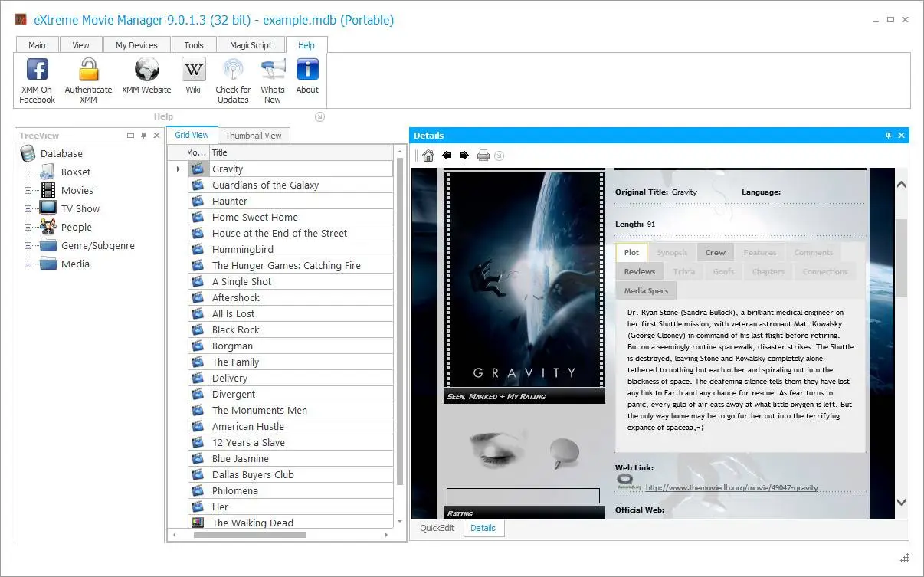This screenshot has width=924, height=577.
Task: Click Check for Updates icon
Action: pos(233,70)
